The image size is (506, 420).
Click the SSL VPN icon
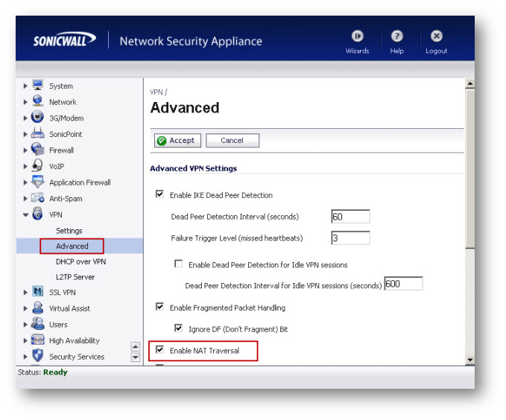click(37, 291)
